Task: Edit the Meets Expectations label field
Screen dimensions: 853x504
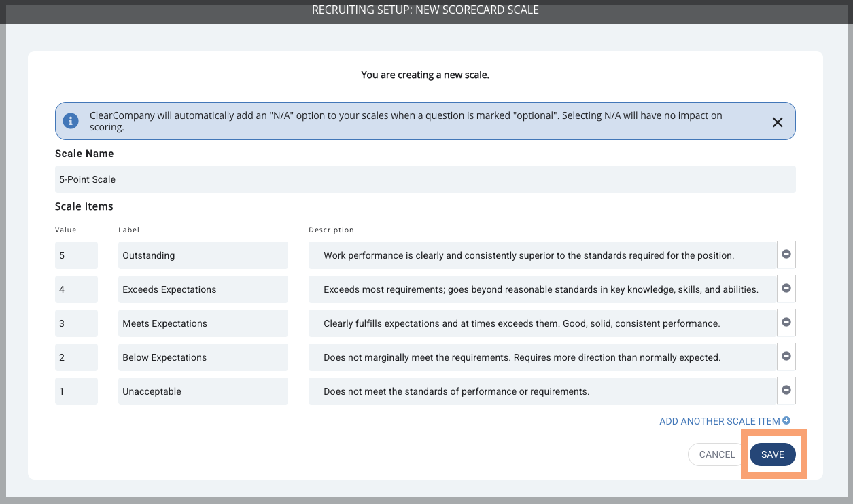Action: click(203, 323)
